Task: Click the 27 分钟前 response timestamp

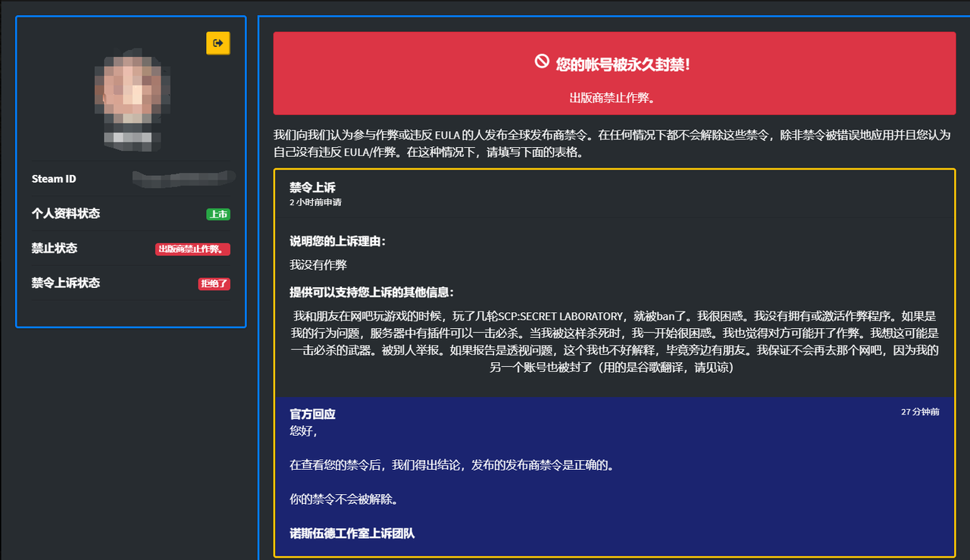Action: tap(921, 412)
